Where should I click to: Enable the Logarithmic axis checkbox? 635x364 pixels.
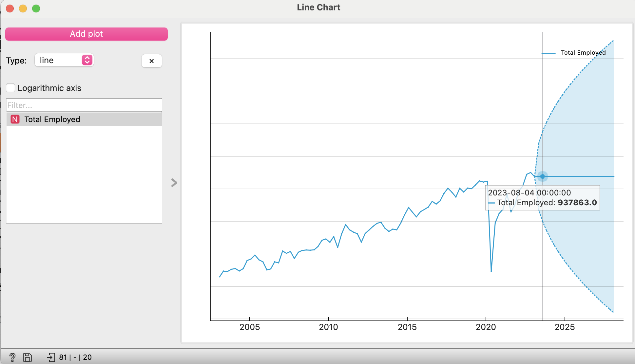click(x=11, y=87)
